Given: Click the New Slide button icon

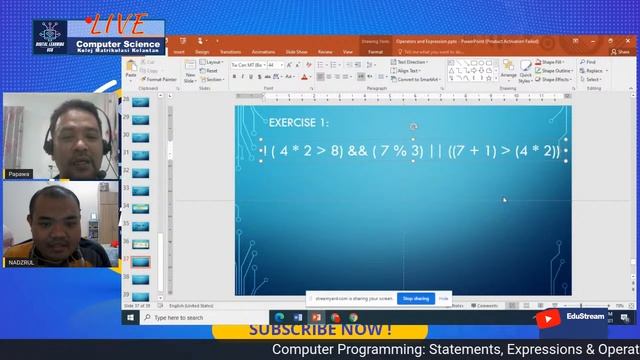Looking at the screenshot, I should [x=190, y=66].
